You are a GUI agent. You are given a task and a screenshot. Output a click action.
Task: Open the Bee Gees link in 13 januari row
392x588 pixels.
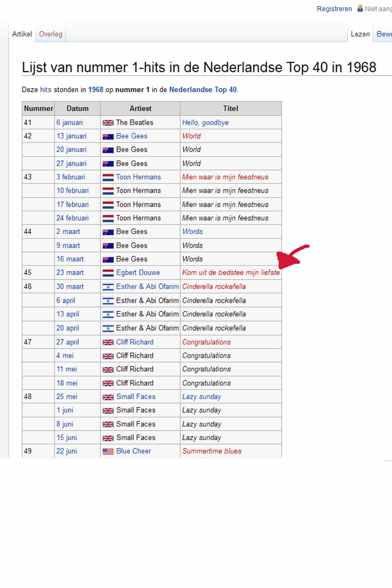(x=132, y=136)
